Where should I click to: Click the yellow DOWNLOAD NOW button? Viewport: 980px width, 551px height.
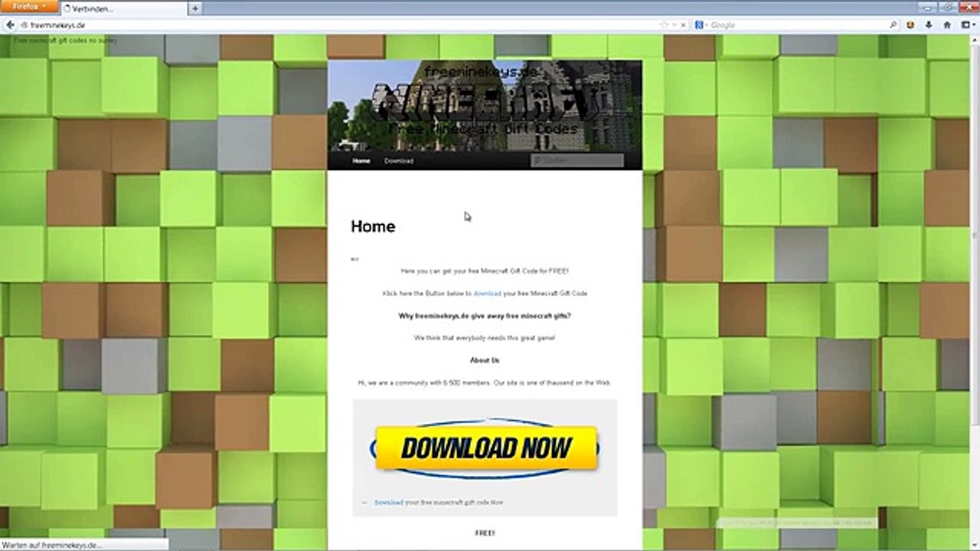(x=485, y=448)
